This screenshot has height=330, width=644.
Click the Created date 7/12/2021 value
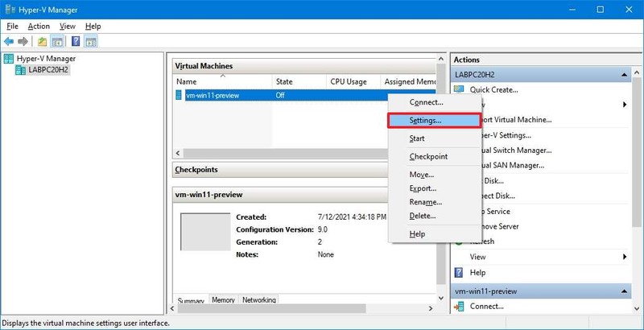click(x=352, y=217)
